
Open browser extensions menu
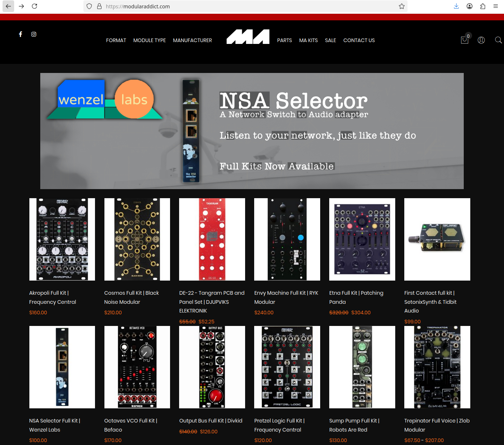point(483,6)
